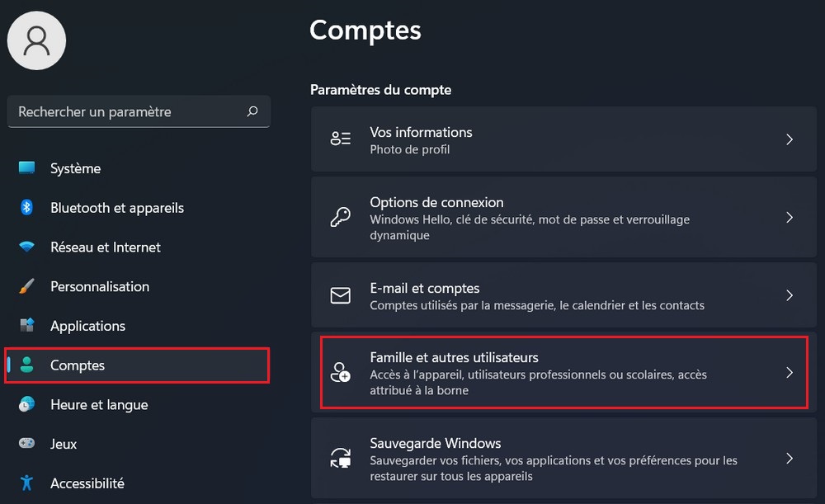The width and height of the screenshot is (825, 504).
Task: Click chevron next to Sauvegarde Windows
Action: coord(790,459)
